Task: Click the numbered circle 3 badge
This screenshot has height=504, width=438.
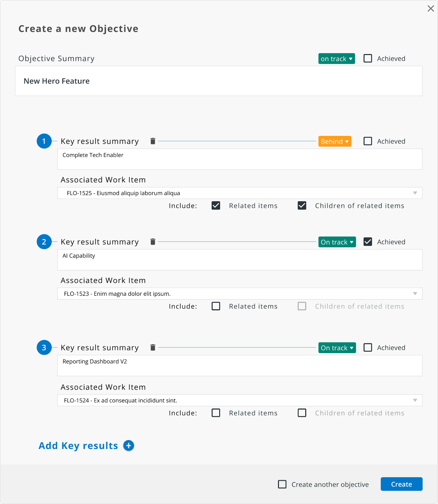Action: tap(44, 347)
